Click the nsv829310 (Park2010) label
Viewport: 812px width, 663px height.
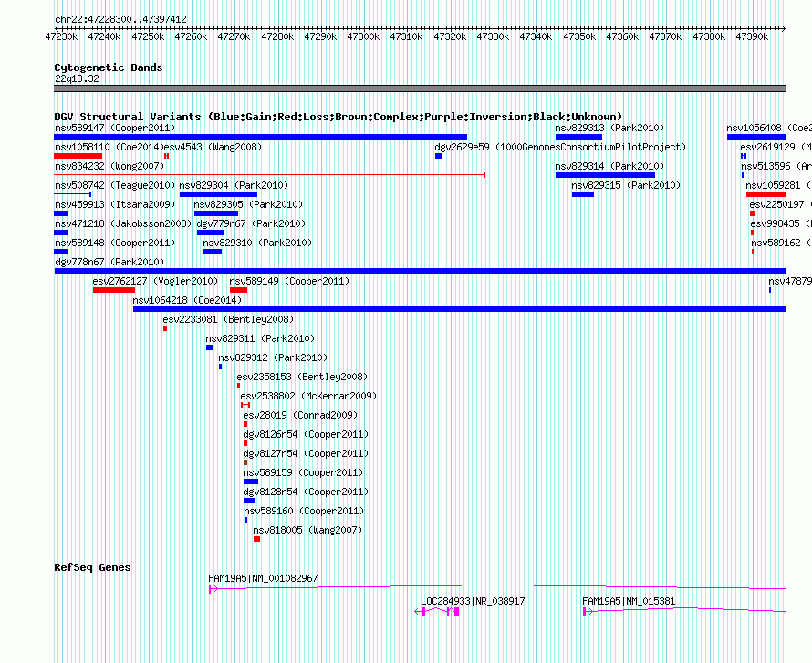coord(257,243)
